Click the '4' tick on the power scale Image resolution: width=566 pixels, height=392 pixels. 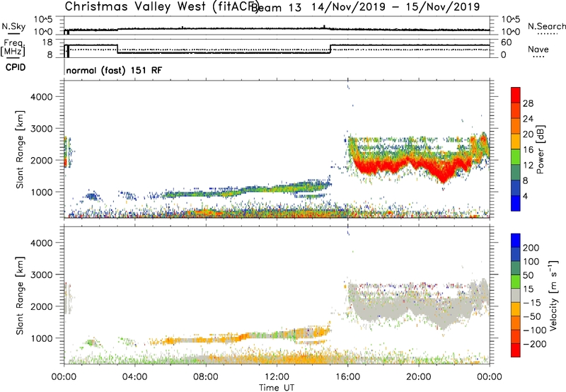click(x=525, y=196)
